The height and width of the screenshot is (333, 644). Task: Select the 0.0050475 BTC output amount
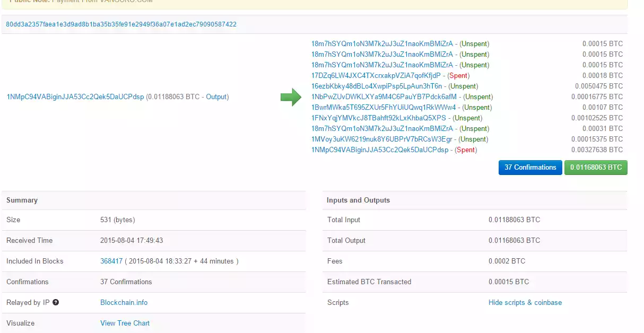point(599,86)
